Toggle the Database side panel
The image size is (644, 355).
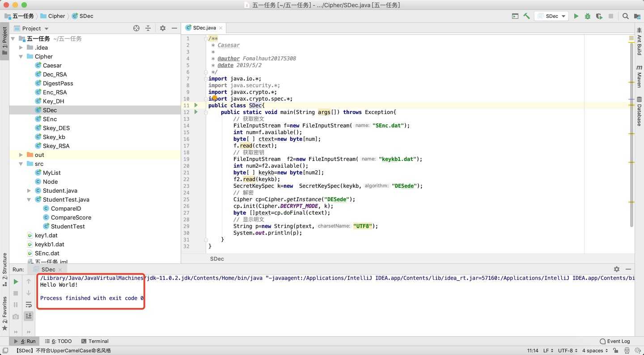click(640, 111)
